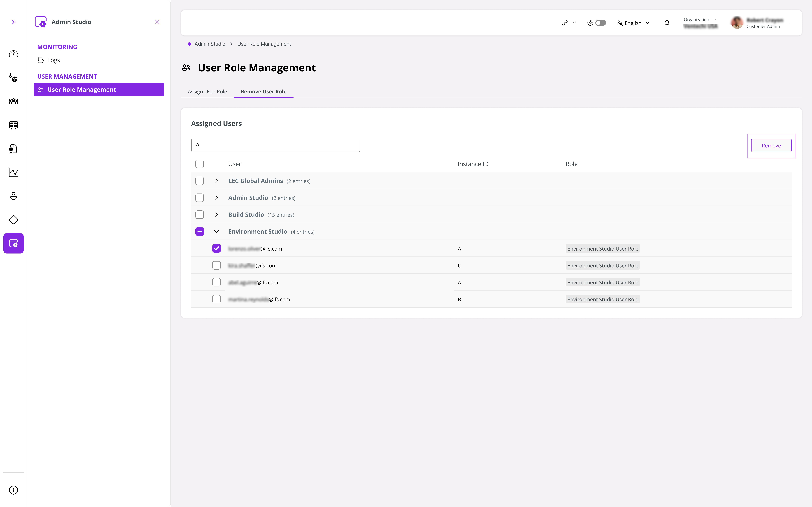Click the info icon at sidebar bottom
The height and width of the screenshot is (507, 812).
click(13, 490)
